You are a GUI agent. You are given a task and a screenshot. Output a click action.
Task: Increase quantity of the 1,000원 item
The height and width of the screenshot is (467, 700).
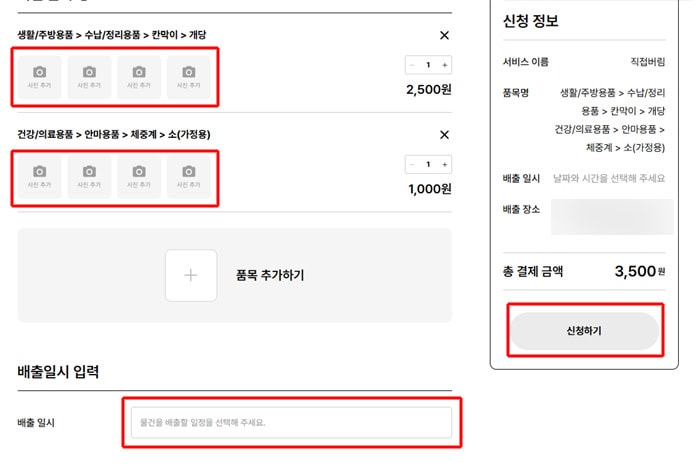pyautogui.click(x=445, y=165)
